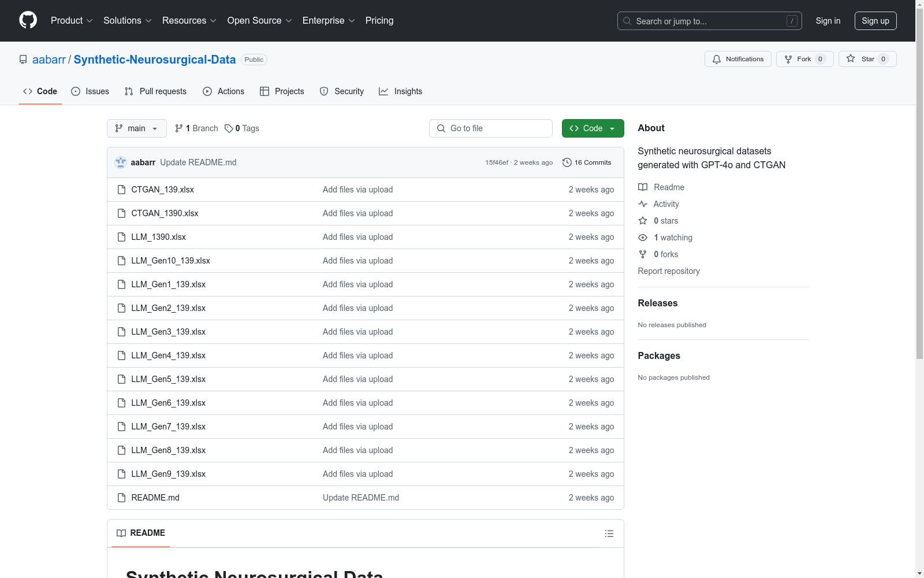Image resolution: width=924 pixels, height=578 pixels.
Task: Open the 1 Branch link
Action: click(x=197, y=128)
